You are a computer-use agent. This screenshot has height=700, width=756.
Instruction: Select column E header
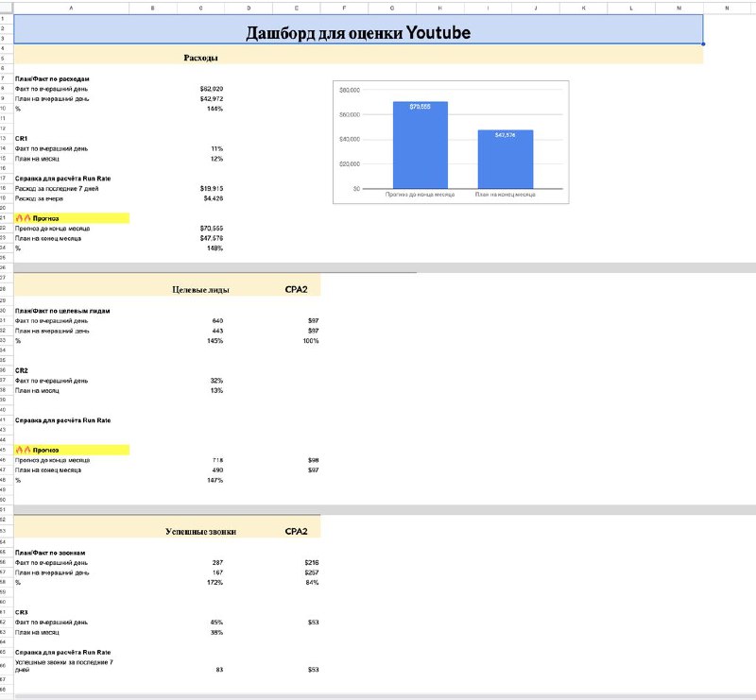pos(297,9)
